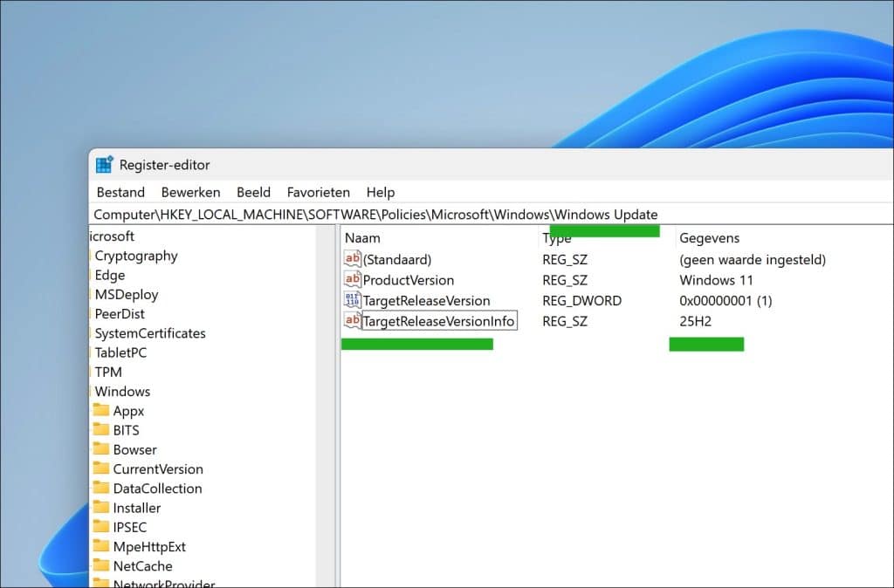
Task: Select the ProductVersion value name
Action: click(409, 280)
